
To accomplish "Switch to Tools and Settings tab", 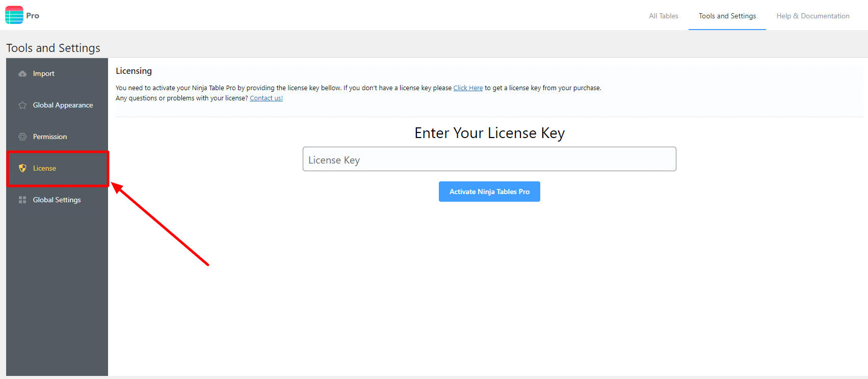I will (x=727, y=16).
